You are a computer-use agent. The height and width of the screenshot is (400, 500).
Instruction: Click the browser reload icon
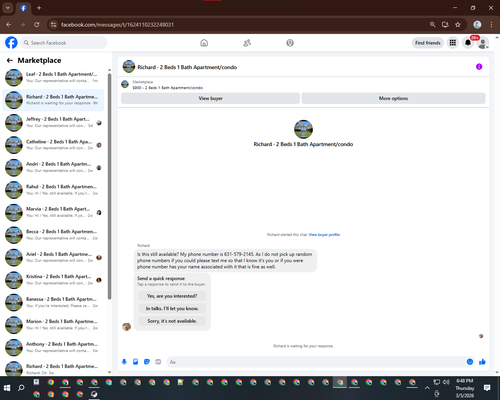pyautogui.click(x=37, y=24)
